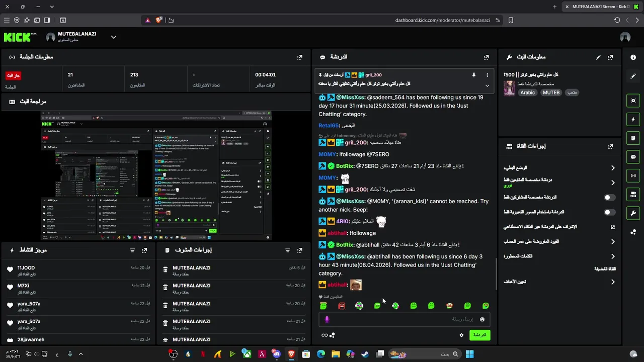
Task: Open Discord from the taskbar
Action: click(276, 354)
